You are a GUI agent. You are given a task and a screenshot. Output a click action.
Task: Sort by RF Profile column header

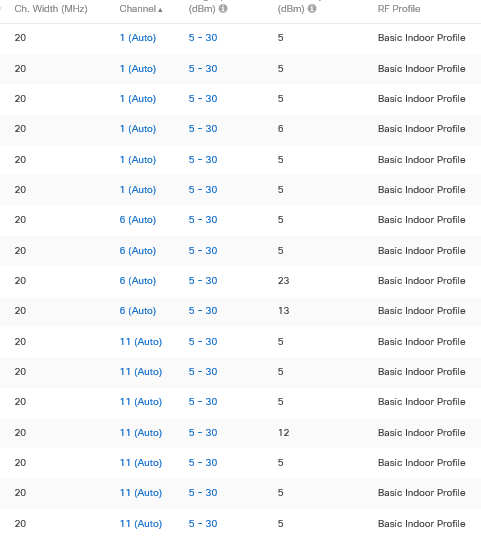(399, 9)
